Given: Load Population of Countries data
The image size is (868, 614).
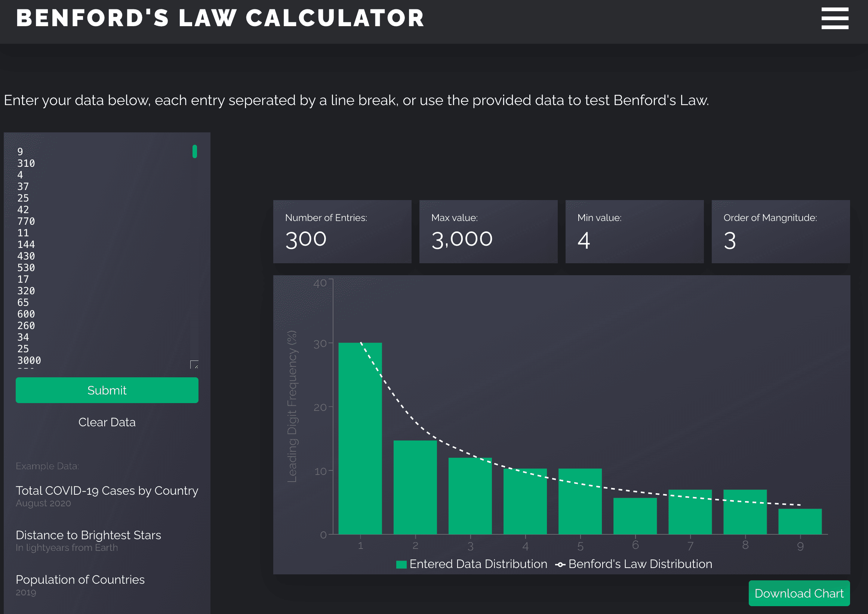Looking at the screenshot, I should [80, 580].
